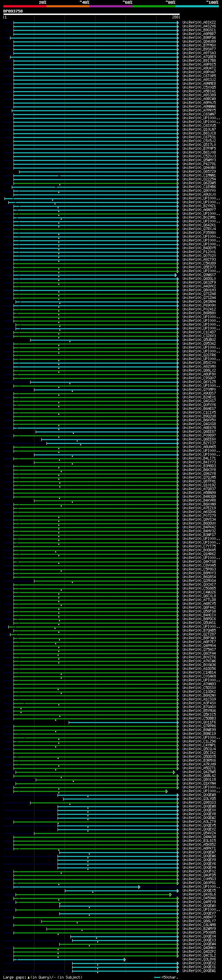Click the UniRef100_A8E678 label
The width and height of the screenshot is (222, 980).
pos(199,428)
